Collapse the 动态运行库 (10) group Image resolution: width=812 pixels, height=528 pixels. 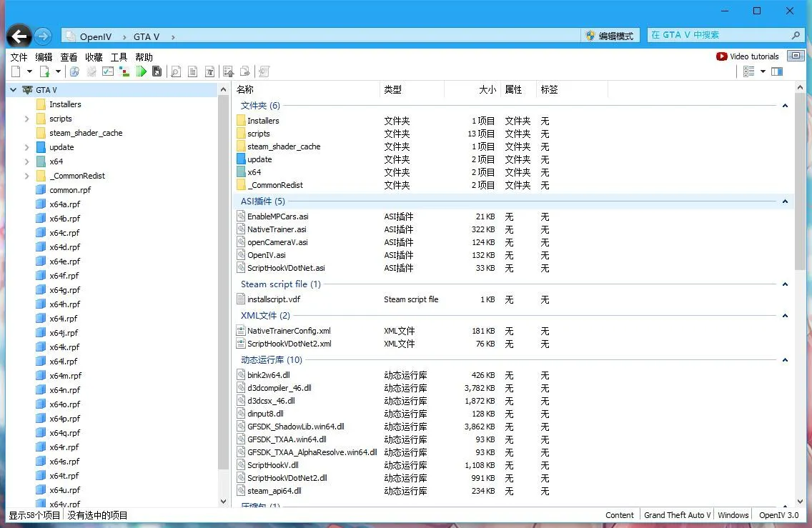tap(785, 360)
